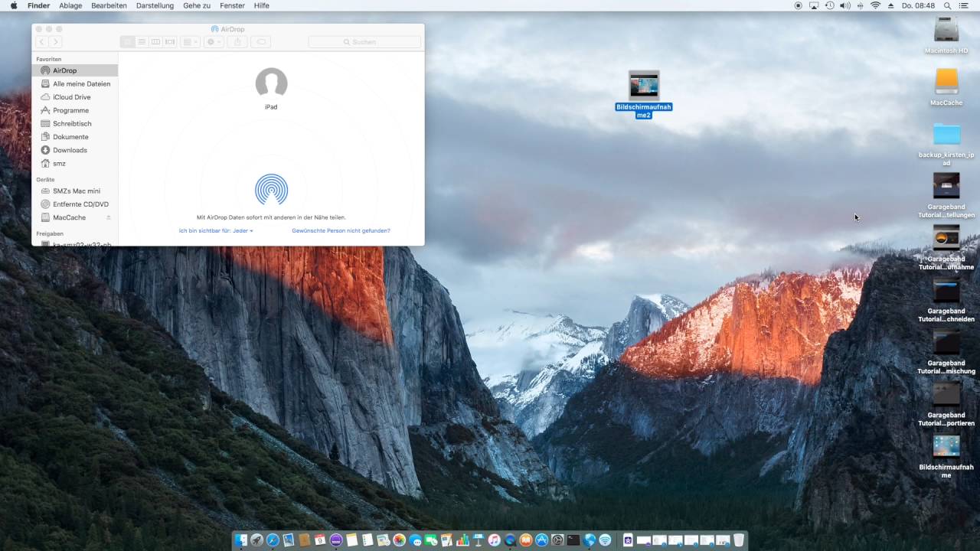Open Spotlight search
The height and width of the screenshot is (551, 980).
(x=947, y=5)
